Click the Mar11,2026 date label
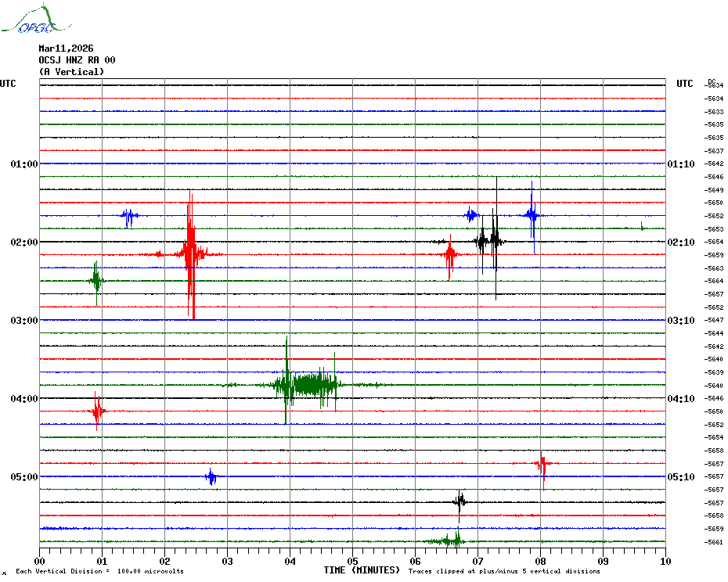 pyautogui.click(x=66, y=48)
